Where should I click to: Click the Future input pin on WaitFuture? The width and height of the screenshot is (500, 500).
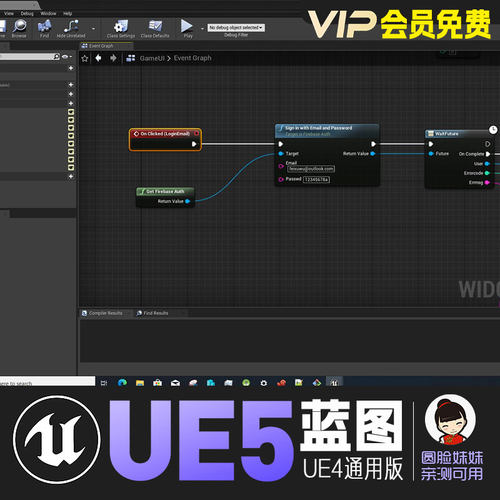pyautogui.click(x=431, y=154)
